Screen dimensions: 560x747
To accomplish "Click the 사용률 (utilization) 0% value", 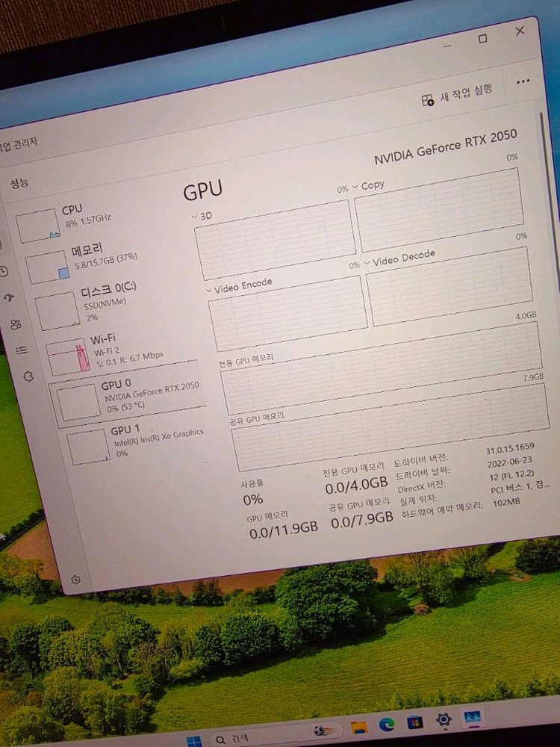I will click(x=252, y=499).
